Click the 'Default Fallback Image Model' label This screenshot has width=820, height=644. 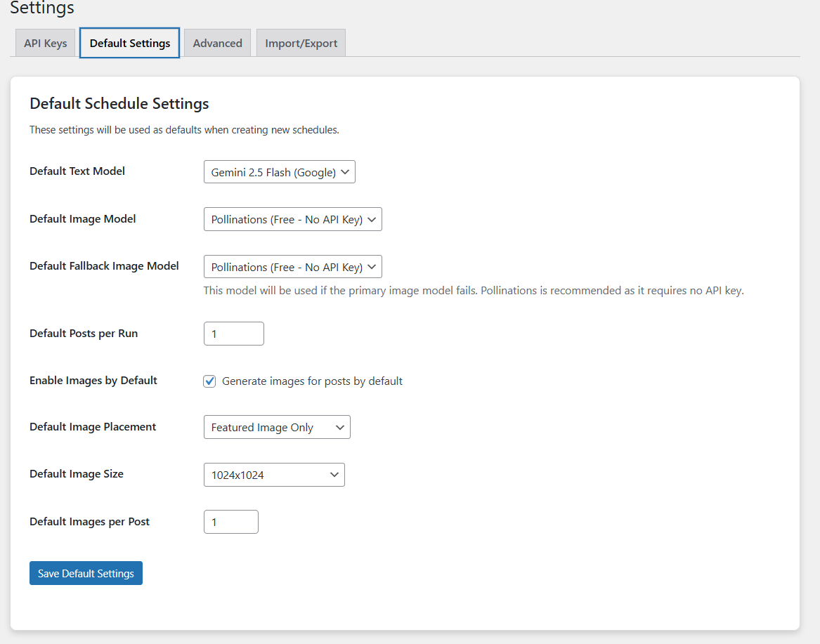tap(104, 266)
